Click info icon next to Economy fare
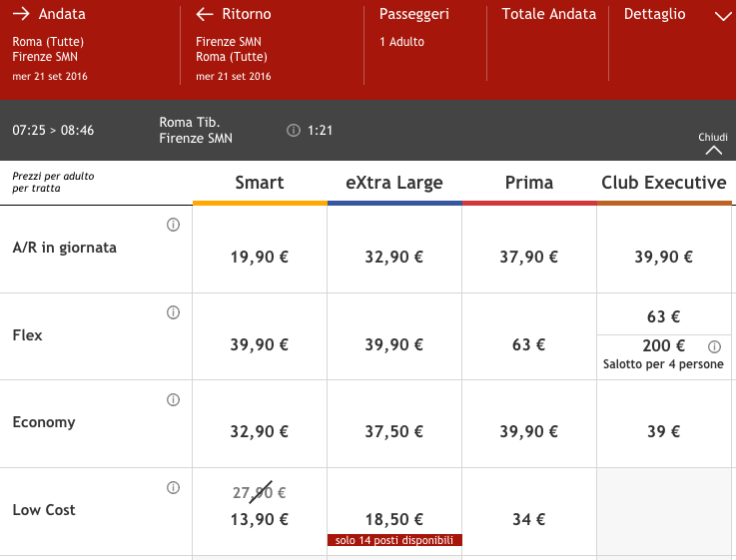 click(x=173, y=400)
